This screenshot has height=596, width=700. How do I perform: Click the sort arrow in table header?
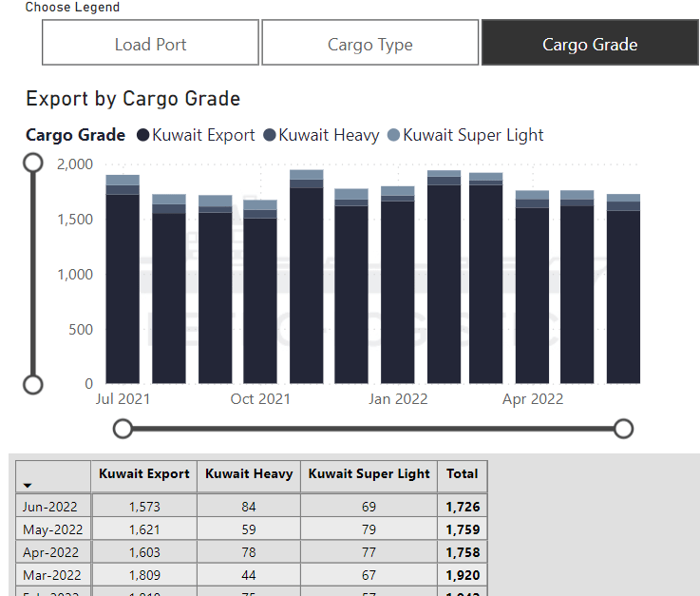pyautogui.click(x=28, y=485)
